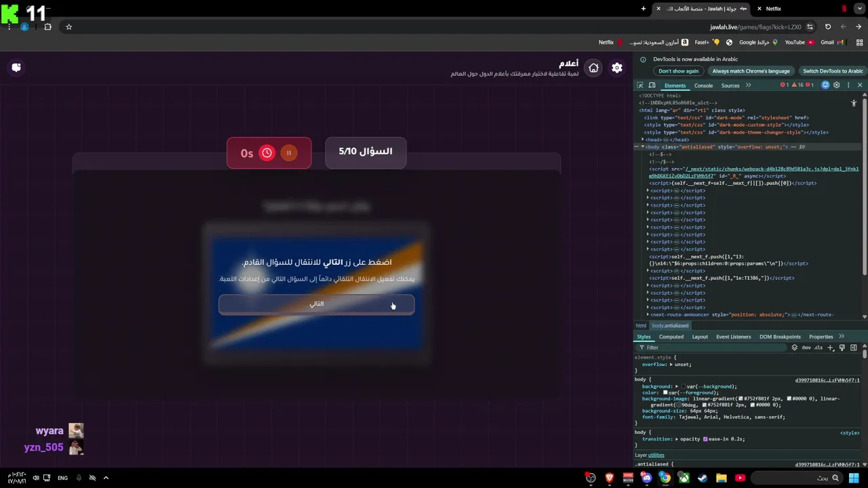
Task: Open the 16 warnings indicator
Action: tap(797, 85)
